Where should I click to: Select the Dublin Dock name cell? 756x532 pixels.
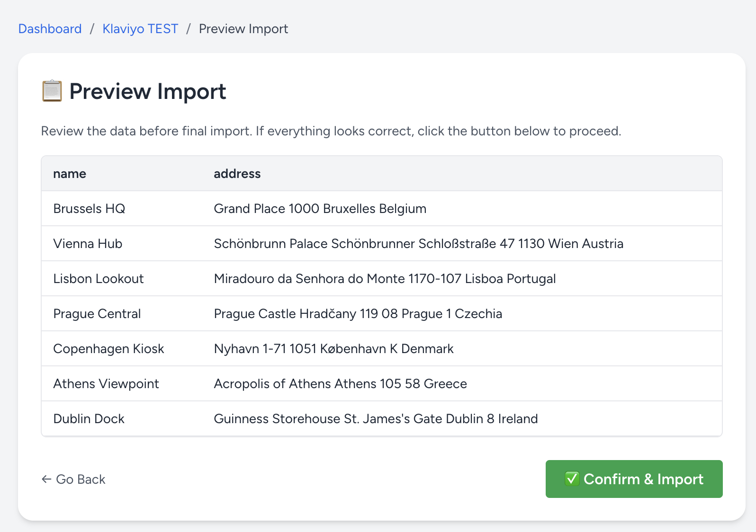coord(89,419)
